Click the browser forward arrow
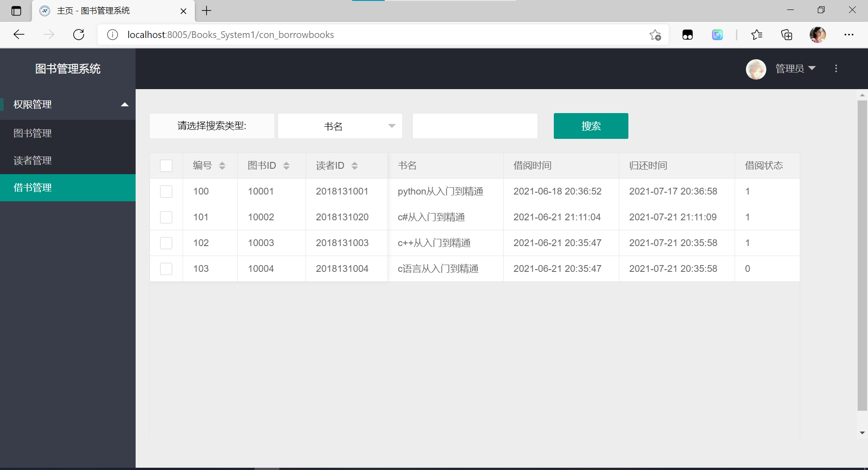868x470 pixels. tap(49, 35)
